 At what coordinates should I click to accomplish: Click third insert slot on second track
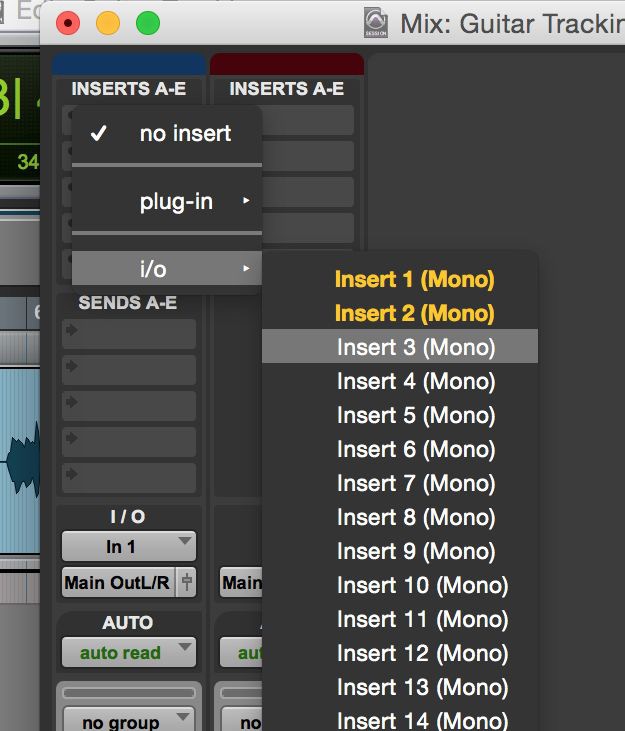point(308,192)
